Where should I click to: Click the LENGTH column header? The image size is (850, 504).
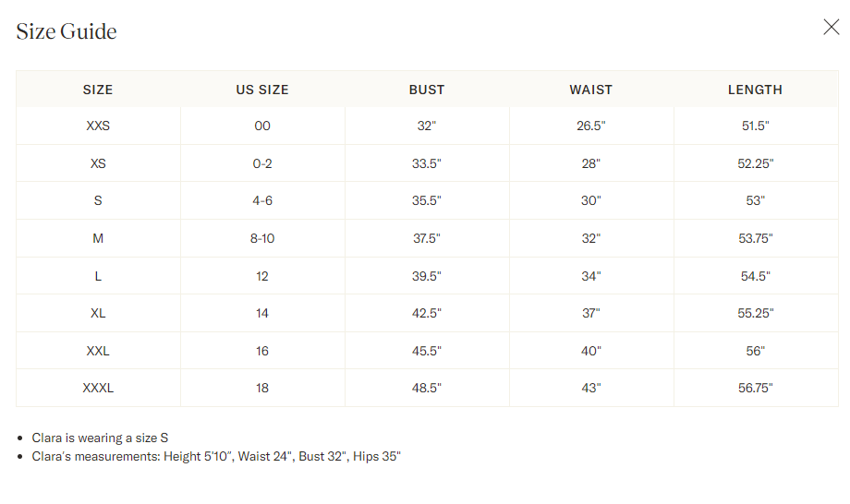[755, 90]
